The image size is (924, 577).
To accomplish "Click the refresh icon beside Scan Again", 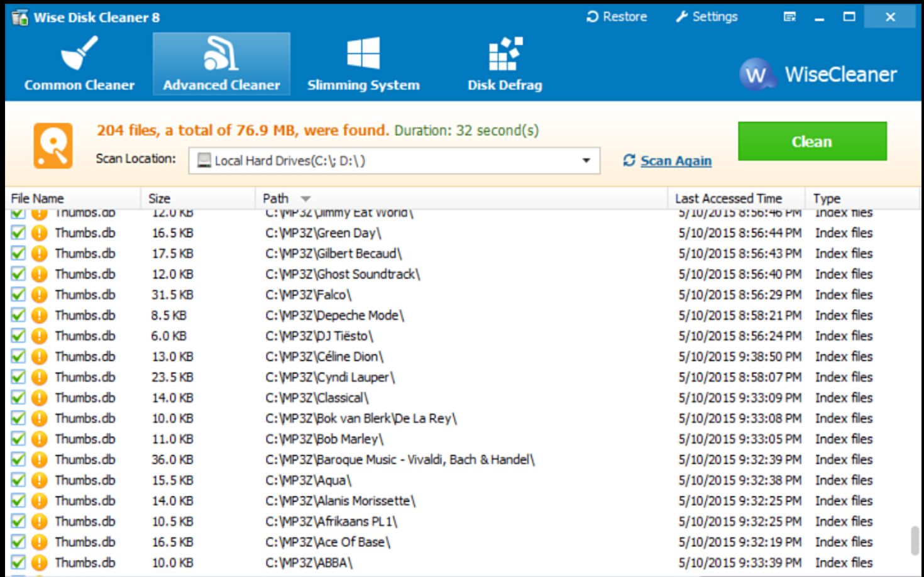I will (629, 160).
